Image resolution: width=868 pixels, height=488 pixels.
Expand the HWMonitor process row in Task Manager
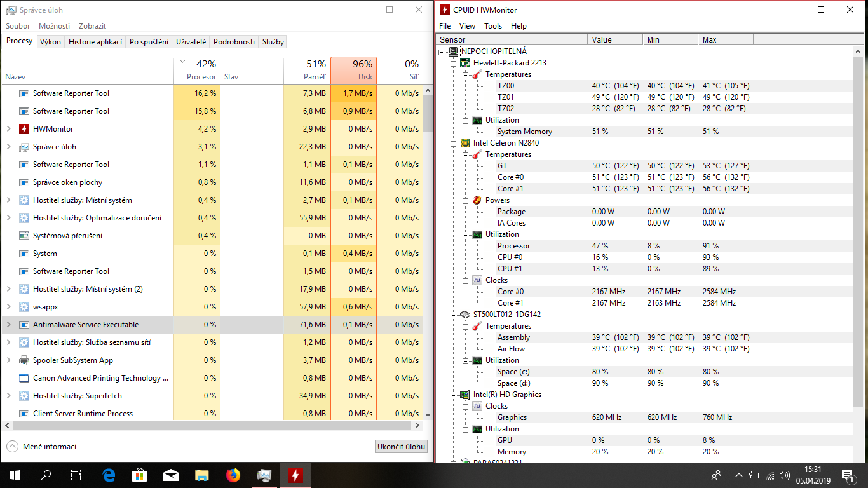[x=8, y=129]
